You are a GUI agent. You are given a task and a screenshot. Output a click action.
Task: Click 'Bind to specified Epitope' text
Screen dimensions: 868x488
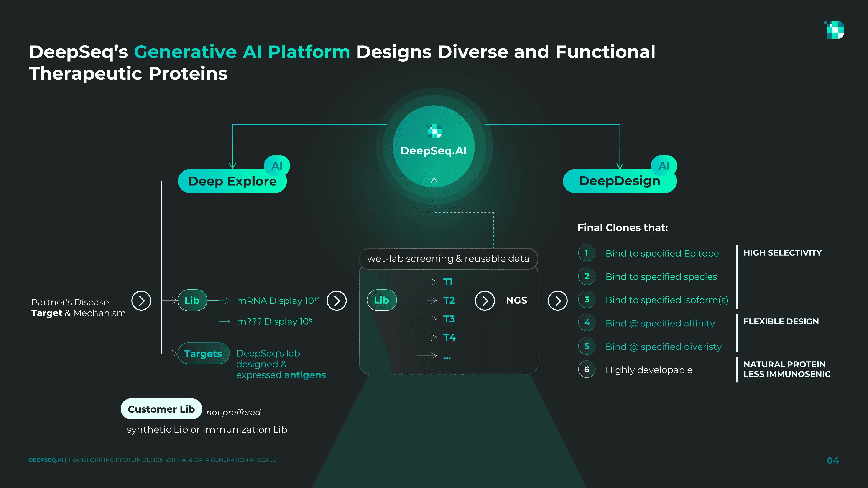(662, 253)
